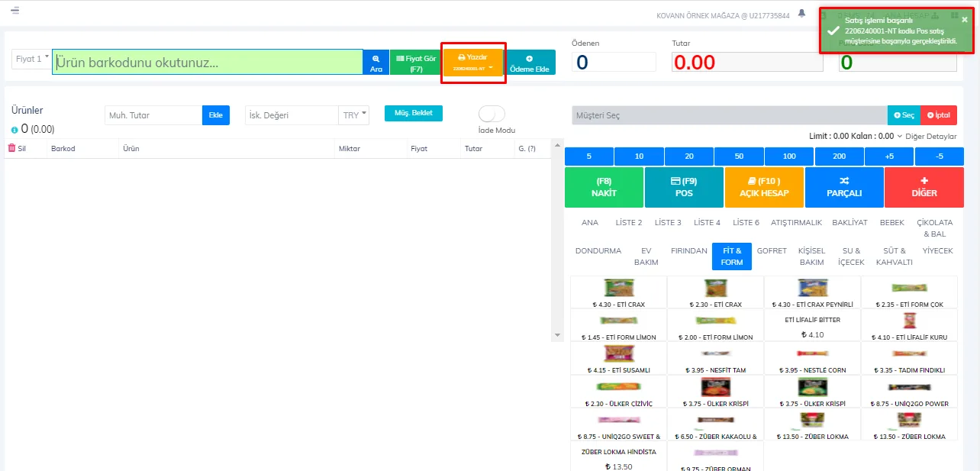Click the blue Ekle button
980x471 pixels.
click(x=216, y=115)
